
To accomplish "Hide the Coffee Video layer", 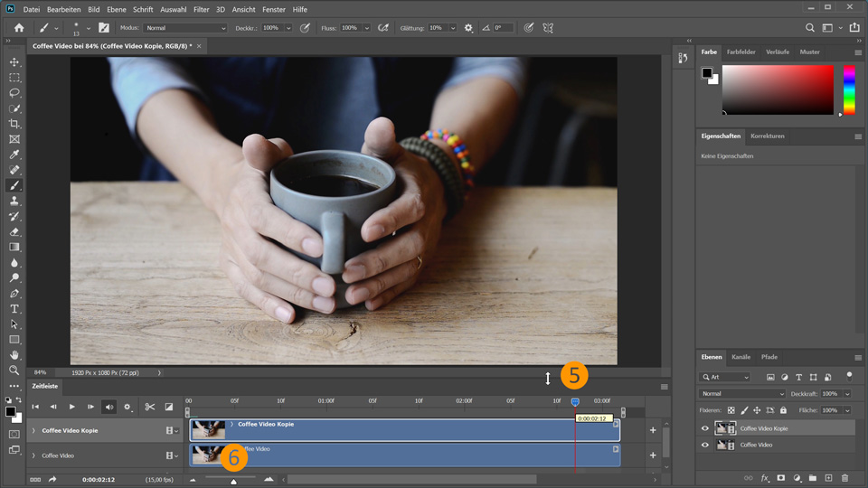I will click(706, 445).
